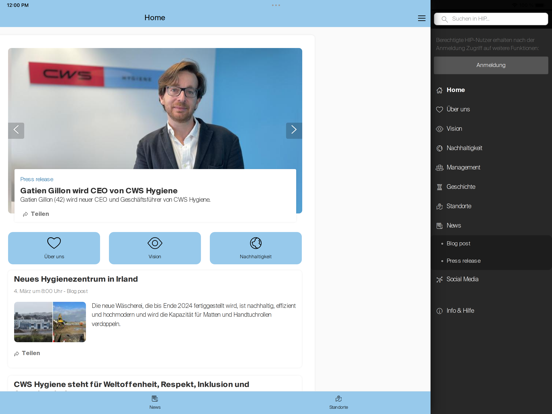
Task: Open Vision label in side menu
Action: click(x=454, y=129)
